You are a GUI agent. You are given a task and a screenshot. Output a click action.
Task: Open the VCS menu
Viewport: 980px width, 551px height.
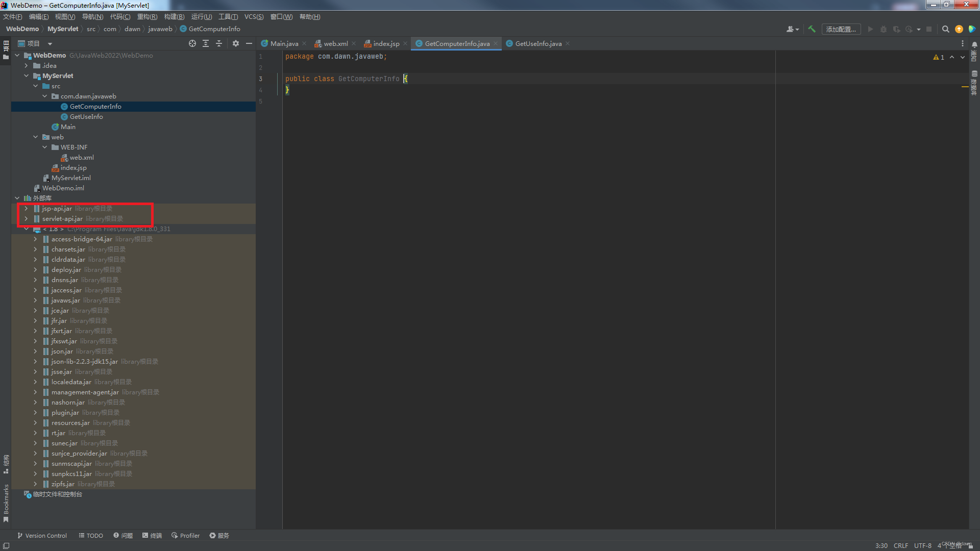[254, 17]
